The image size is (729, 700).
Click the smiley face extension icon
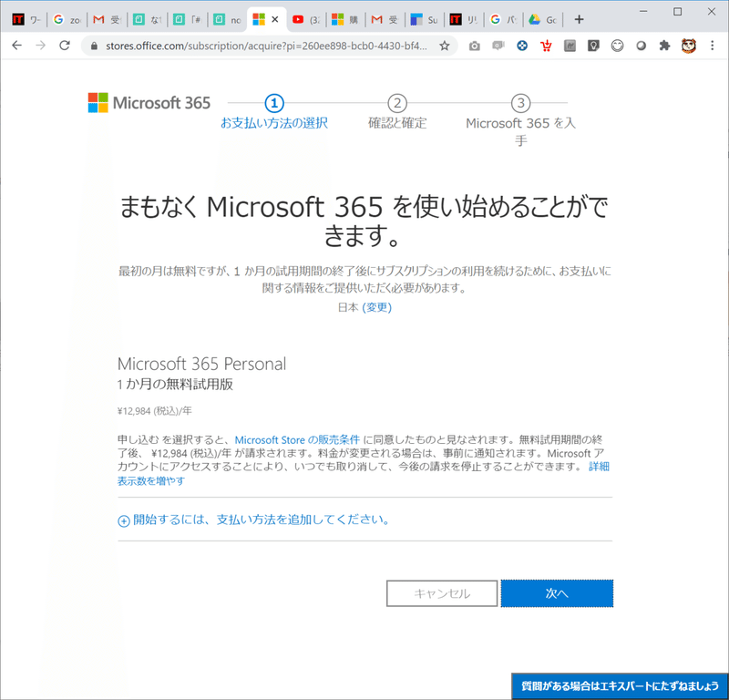pyautogui.click(x=618, y=46)
